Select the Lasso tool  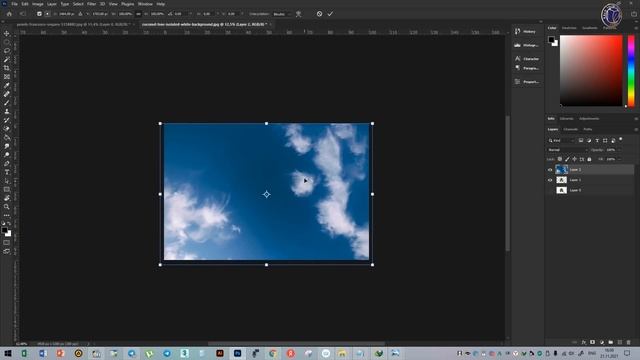pyautogui.click(x=7, y=51)
